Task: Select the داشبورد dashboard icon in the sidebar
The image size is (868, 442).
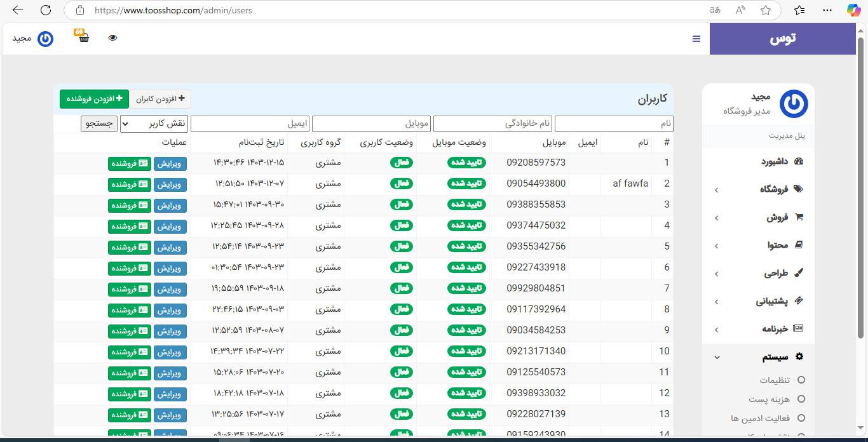Action: tap(799, 161)
